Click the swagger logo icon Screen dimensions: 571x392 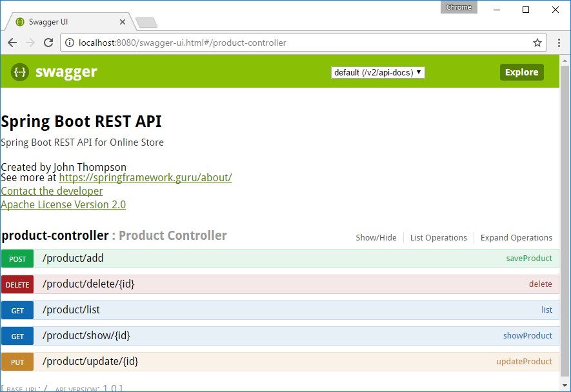(x=20, y=72)
